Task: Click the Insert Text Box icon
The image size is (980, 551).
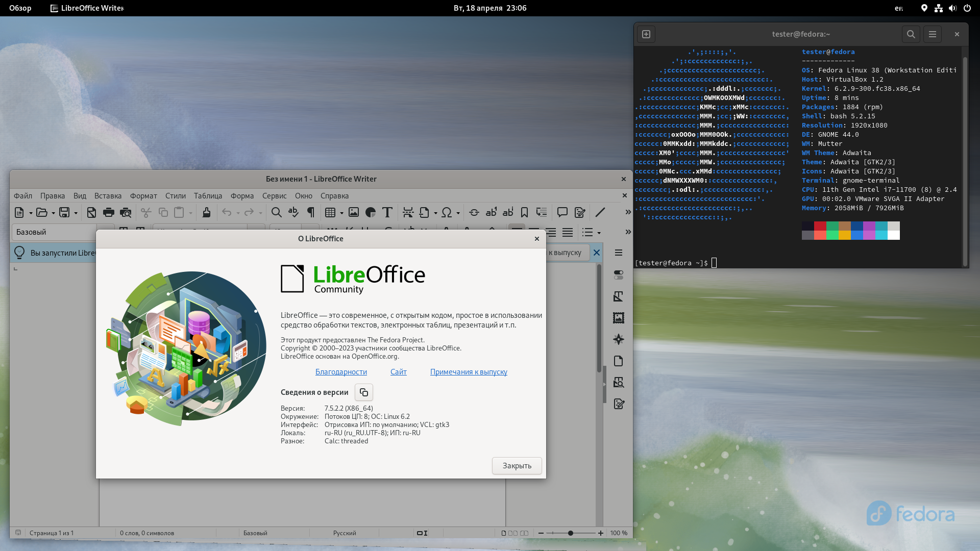Action: coord(387,212)
